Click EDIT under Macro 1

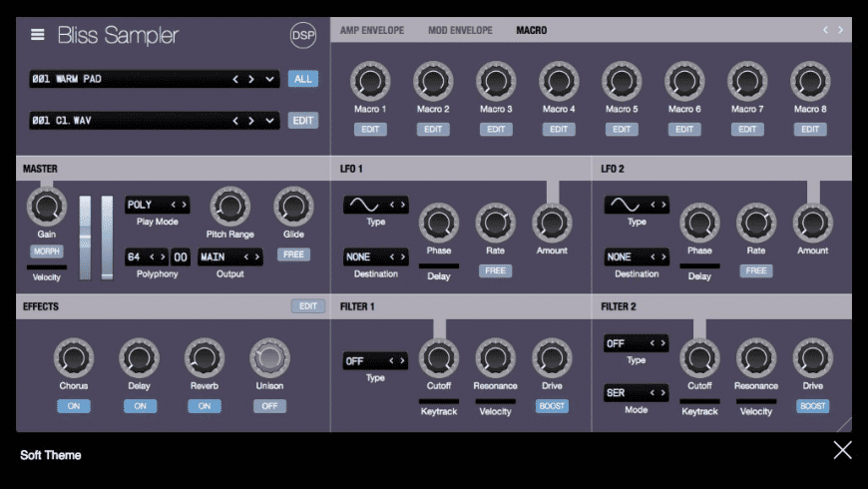[370, 129]
